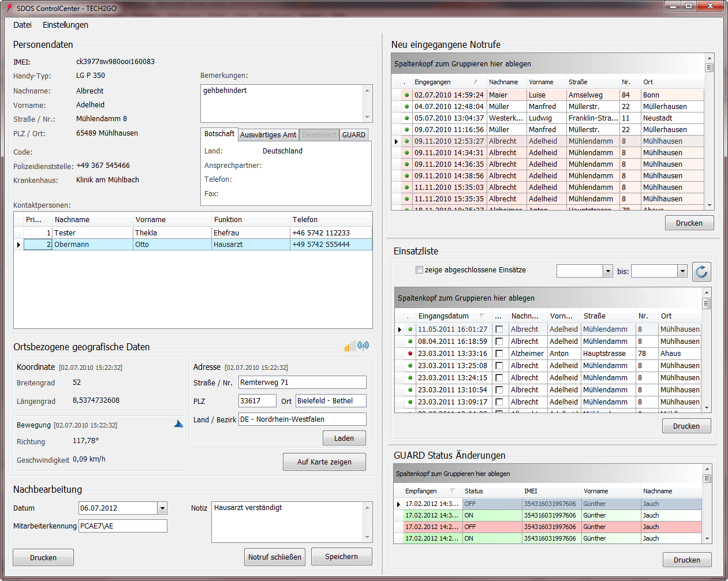Viewport: 728px width, 581px height.
Task: Open the Datei menu
Action: pyautogui.click(x=23, y=25)
